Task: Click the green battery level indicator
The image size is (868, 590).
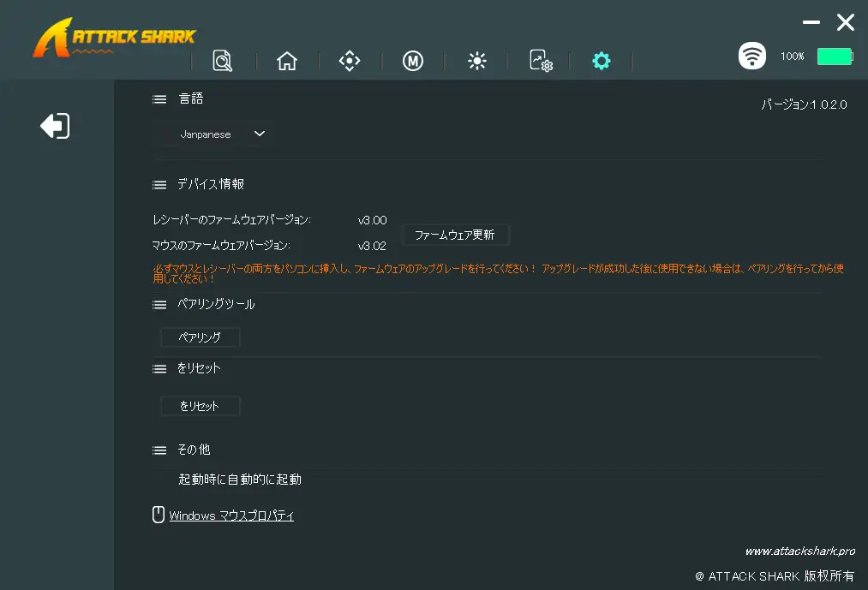Action: click(834, 57)
